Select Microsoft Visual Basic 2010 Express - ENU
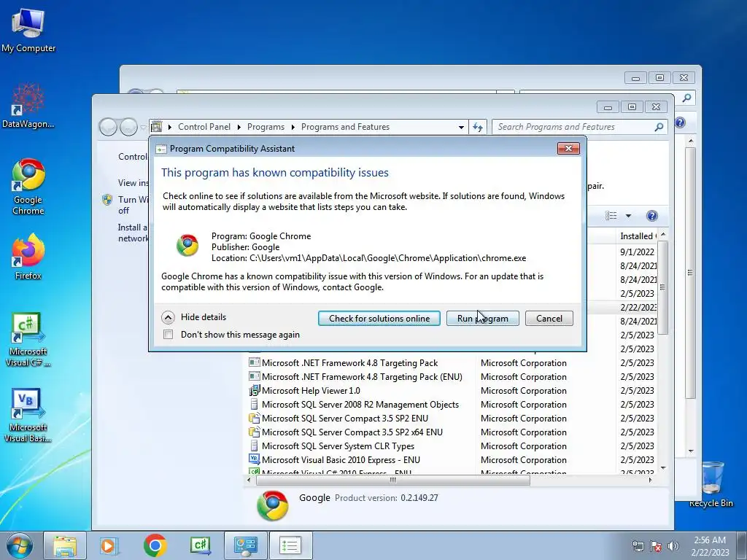The width and height of the screenshot is (747, 560). tap(341, 459)
